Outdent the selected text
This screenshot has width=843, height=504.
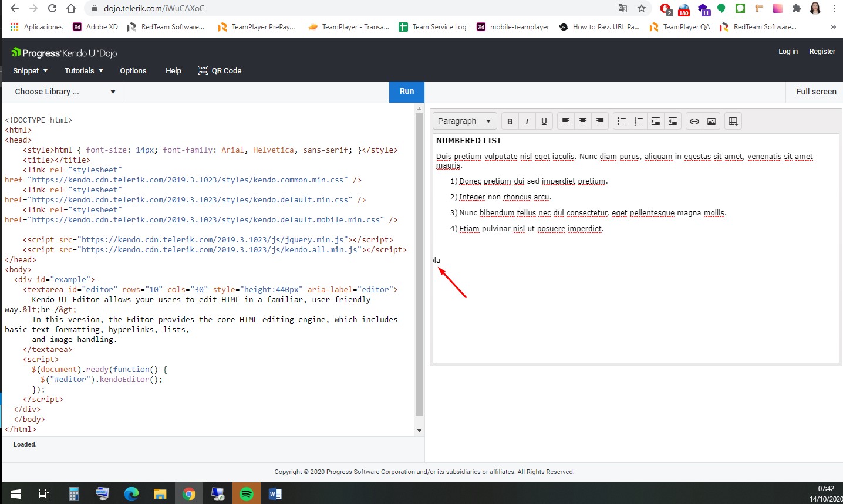click(x=673, y=121)
